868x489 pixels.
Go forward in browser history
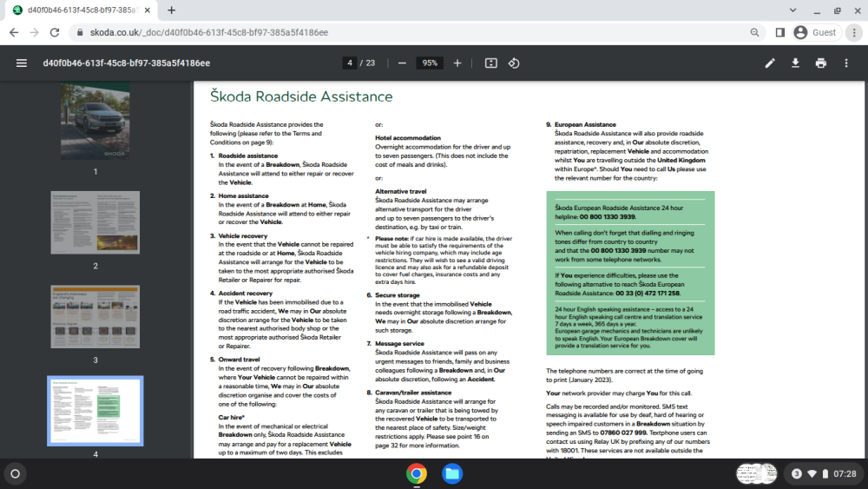click(35, 33)
